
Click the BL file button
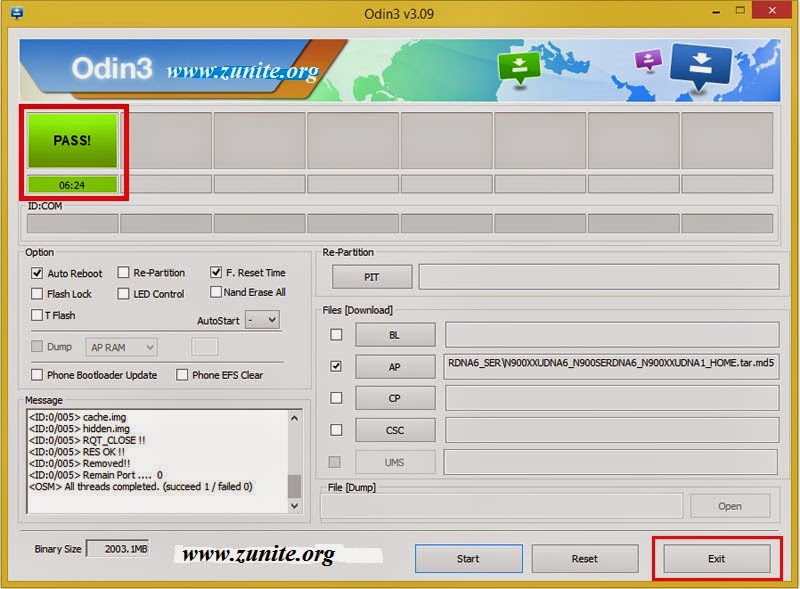[395, 335]
